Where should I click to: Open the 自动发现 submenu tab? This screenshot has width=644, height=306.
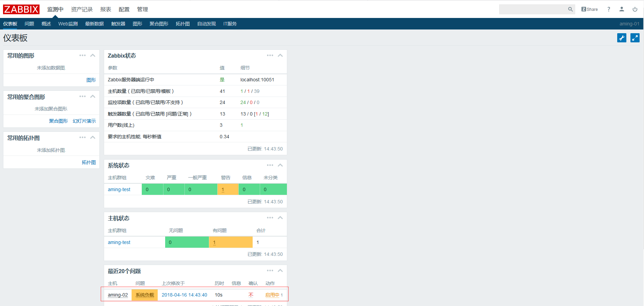[x=207, y=24]
